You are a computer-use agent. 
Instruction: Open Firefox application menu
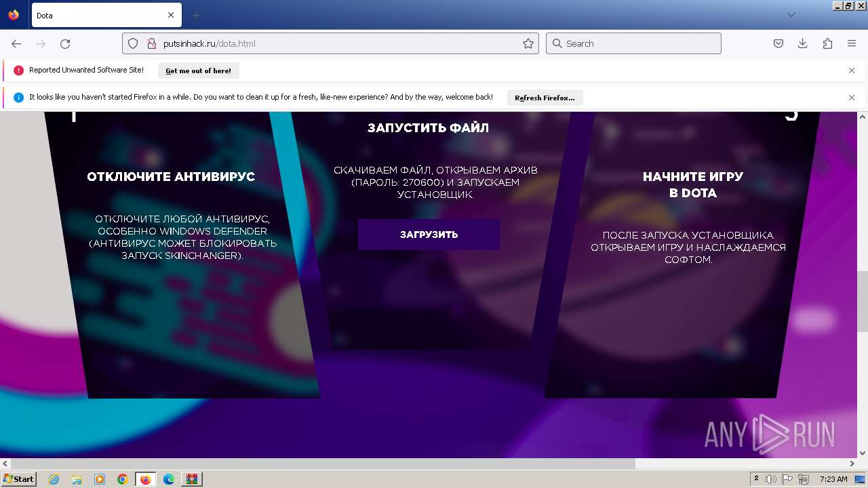(852, 43)
